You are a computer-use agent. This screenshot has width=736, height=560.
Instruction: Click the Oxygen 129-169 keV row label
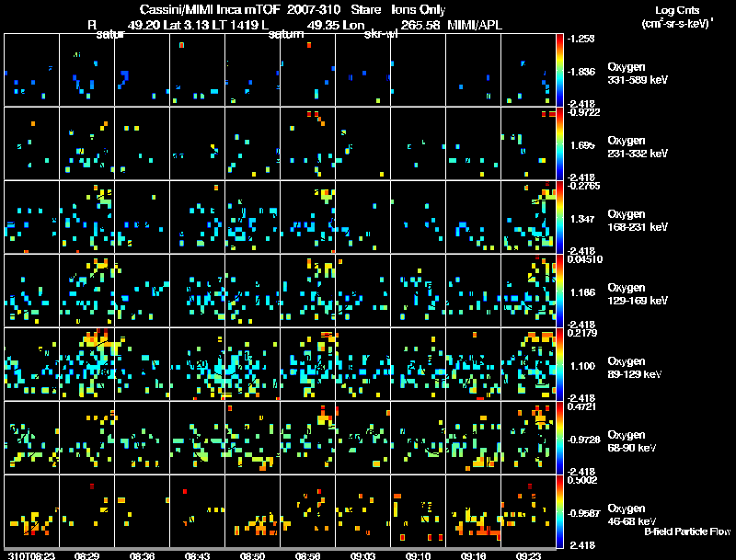[638, 294]
